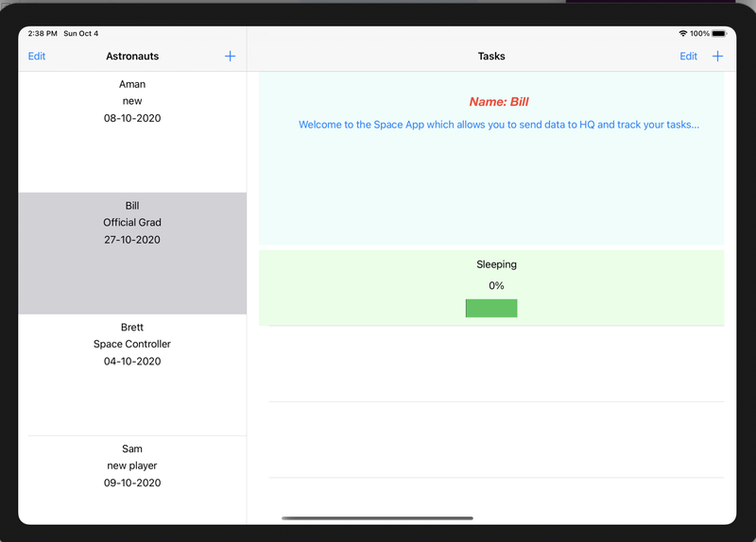Image resolution: width=756 pixels, height=542 pixels.
Task: Add a new astronaut with plus icon
Action: pyautogui.click(x=230, y=57)
